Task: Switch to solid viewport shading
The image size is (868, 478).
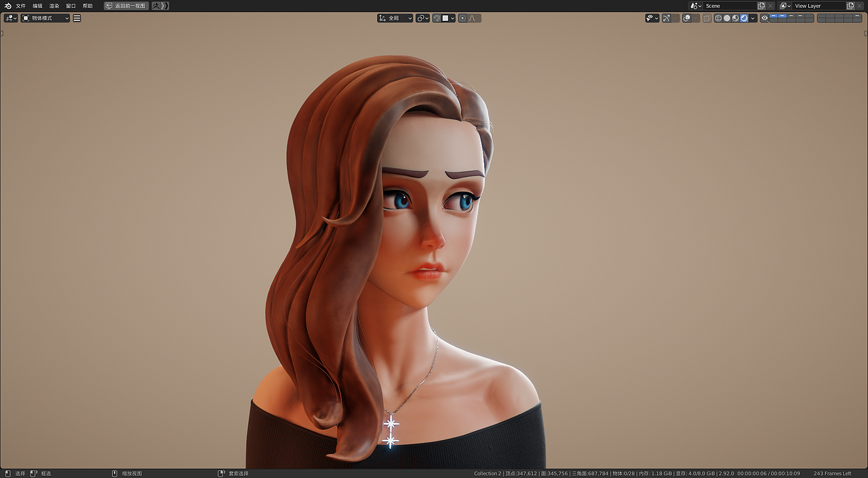Action: [x=727, y=18]
